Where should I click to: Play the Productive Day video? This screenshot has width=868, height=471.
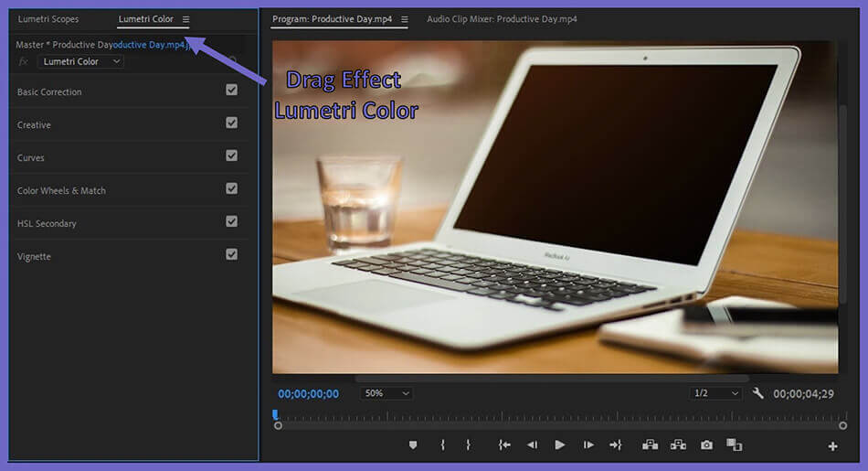560,445
